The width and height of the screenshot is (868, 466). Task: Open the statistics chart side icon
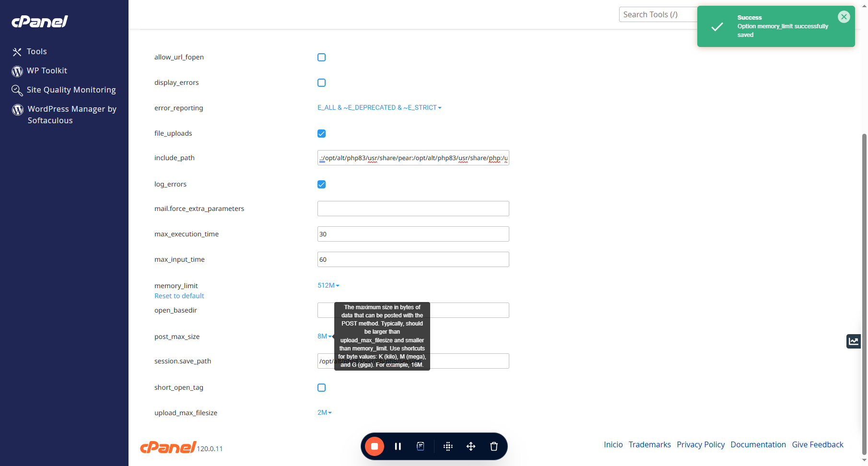pos(854,341)
